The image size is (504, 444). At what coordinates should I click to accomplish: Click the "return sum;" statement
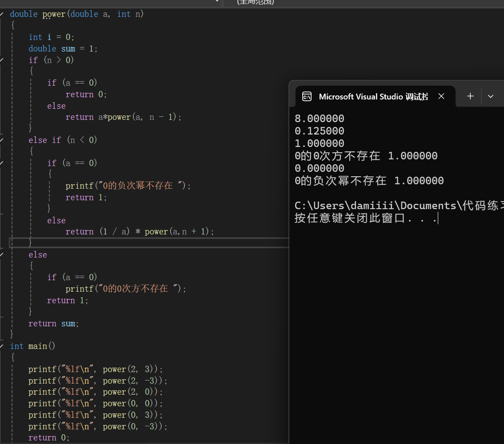tap(54, 324)
